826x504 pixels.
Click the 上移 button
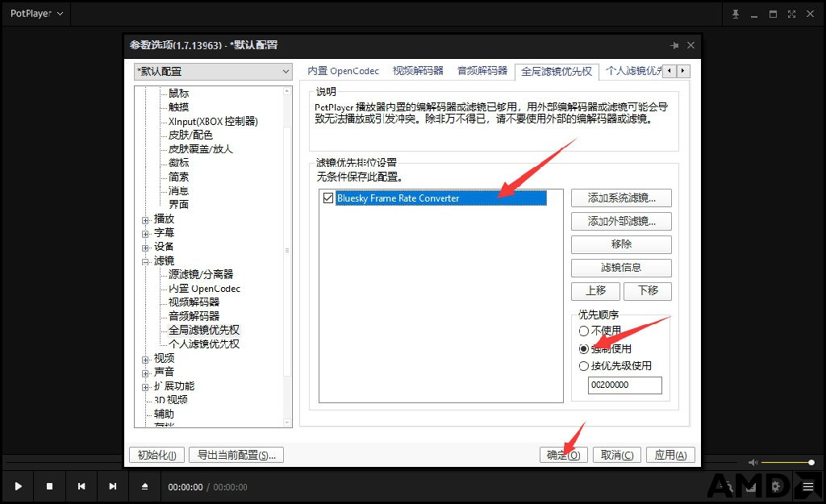coord(595,291)
